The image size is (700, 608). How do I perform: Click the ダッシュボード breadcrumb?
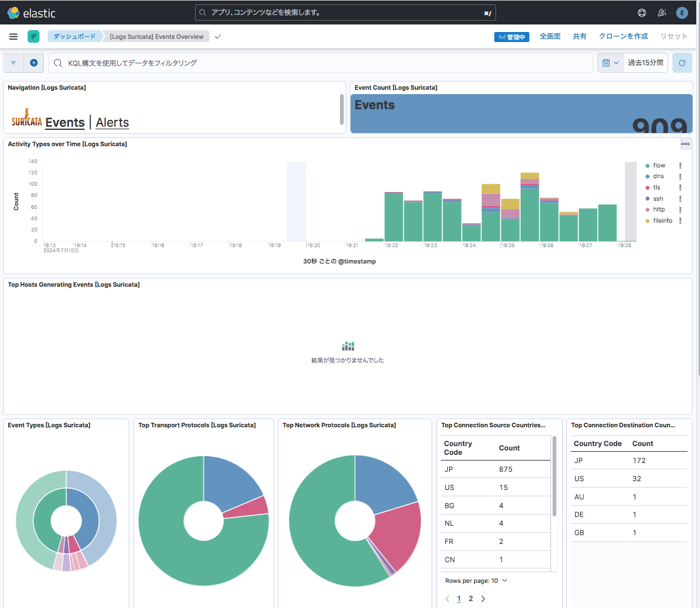click(74, 36)
